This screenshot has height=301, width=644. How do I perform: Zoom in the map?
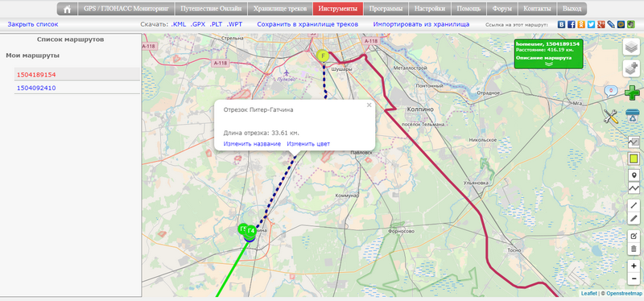[634, 266]
